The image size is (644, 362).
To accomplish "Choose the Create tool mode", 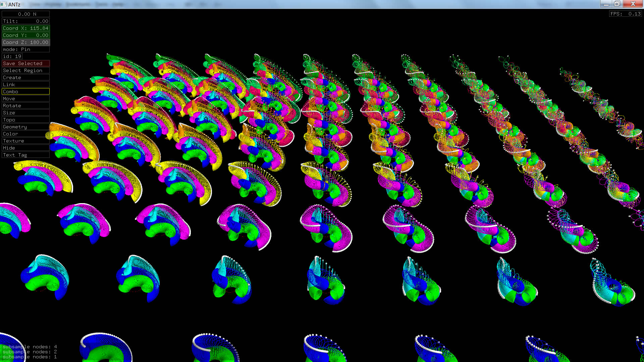I will pyautogui.click(x=25, y=77).
